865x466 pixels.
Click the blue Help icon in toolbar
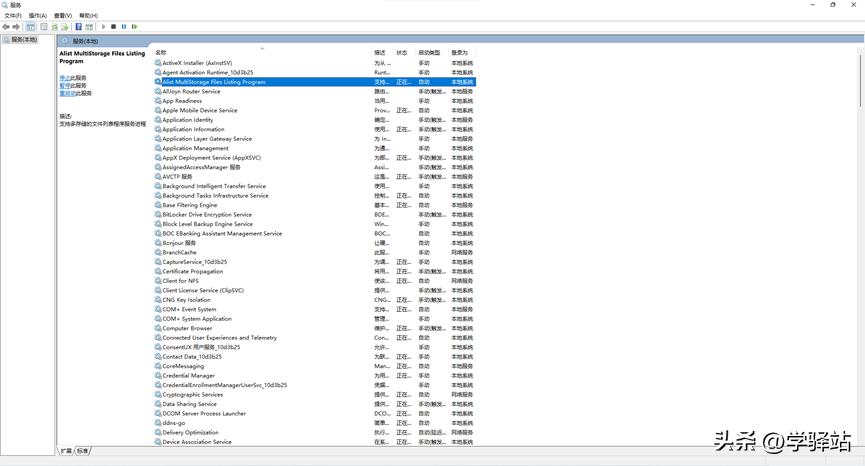tap(78, 27)
